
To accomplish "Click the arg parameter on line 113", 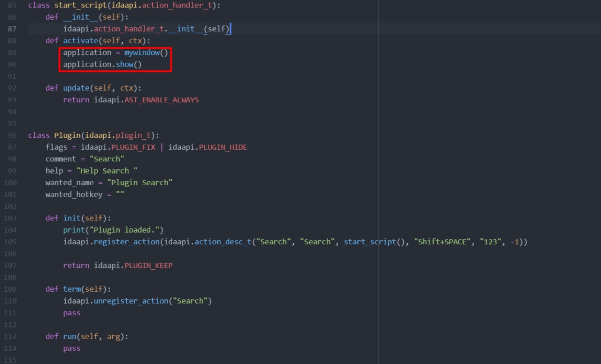I will [x=114, y=336].
